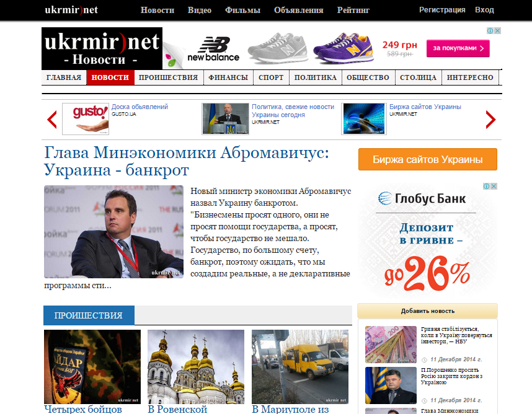Click the Регистрация link
Image resolution: width=532 pixels, height=414 pixels.
442,10
